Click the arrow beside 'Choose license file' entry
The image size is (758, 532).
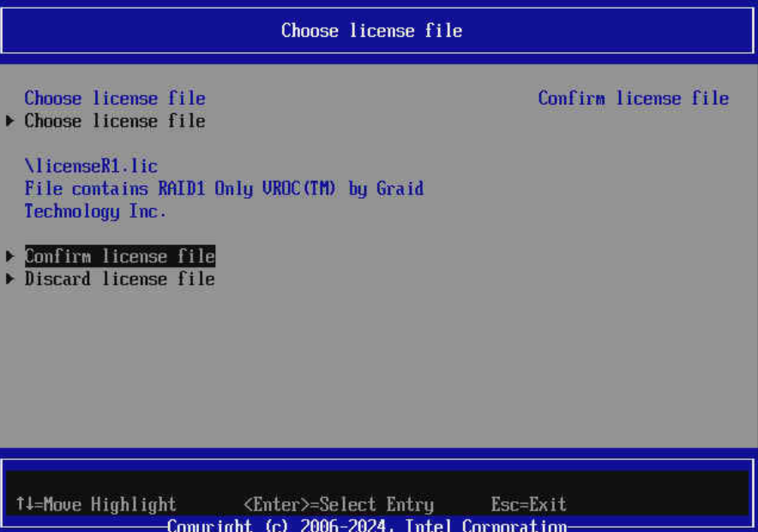[9, 121]
